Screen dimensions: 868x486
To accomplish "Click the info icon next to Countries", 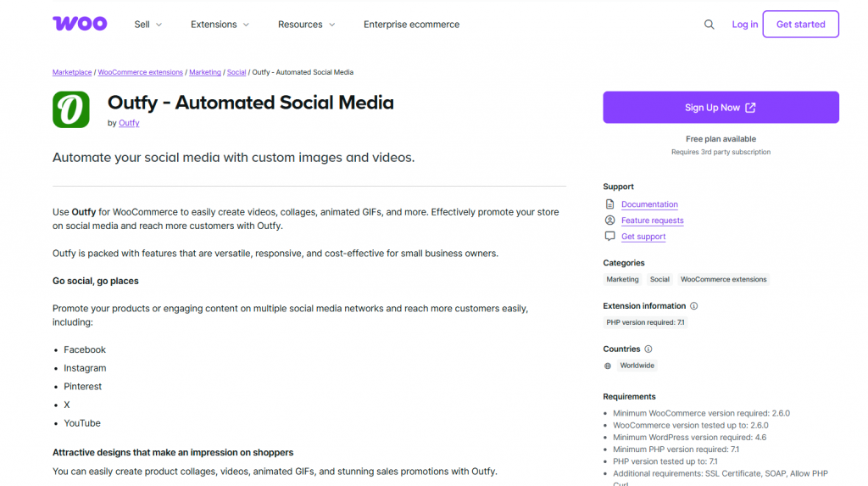I will [648, 349].
